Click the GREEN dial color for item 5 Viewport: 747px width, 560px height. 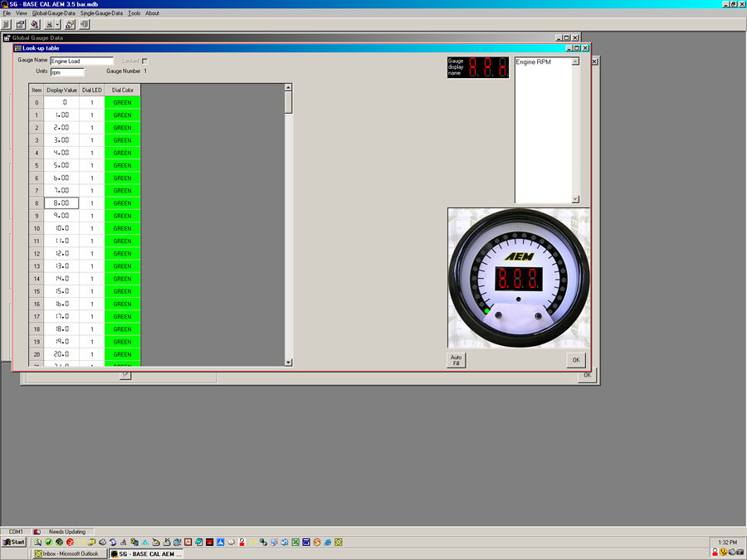[123, 165]
